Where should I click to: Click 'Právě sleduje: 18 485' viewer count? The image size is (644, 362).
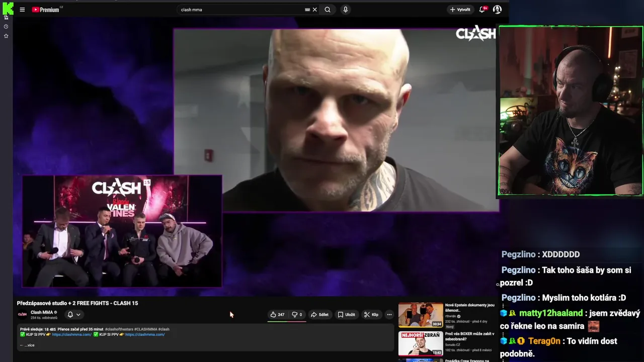pyautogui.click(x=38, y=329)
